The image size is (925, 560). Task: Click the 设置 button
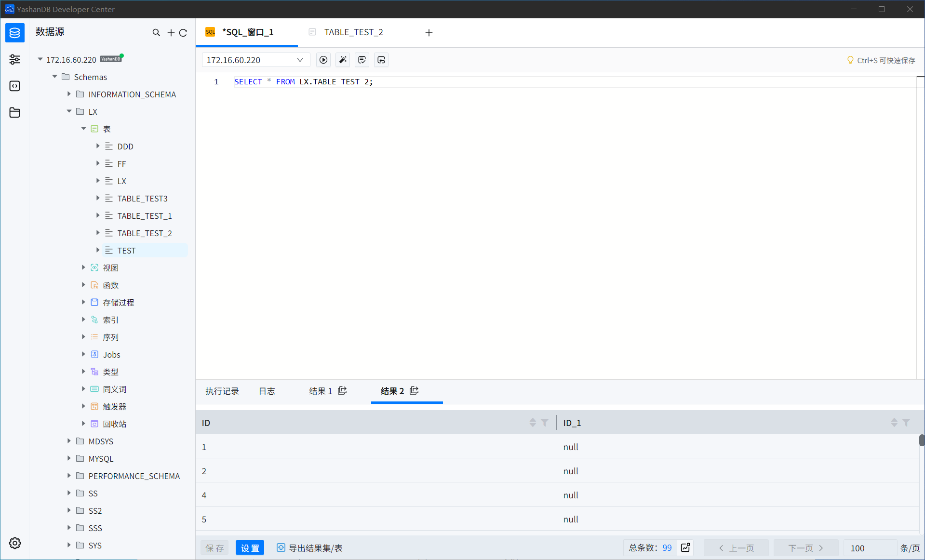[x=250, y=547]
